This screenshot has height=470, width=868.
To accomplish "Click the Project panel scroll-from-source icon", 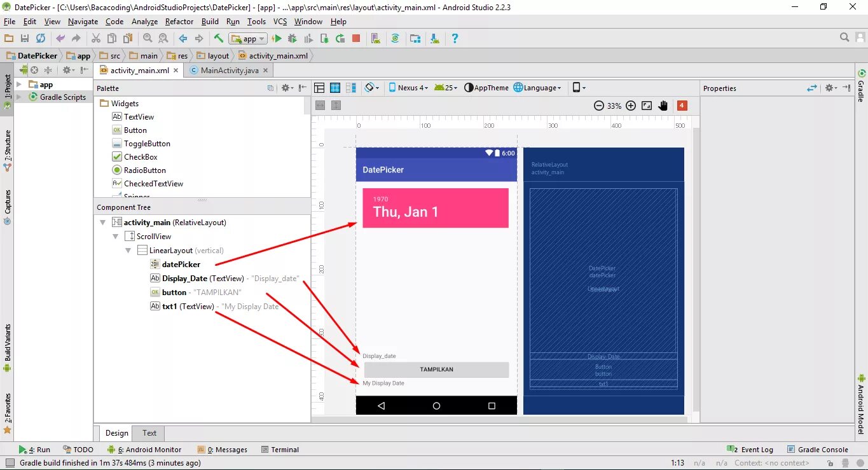I will click(34, 70).
